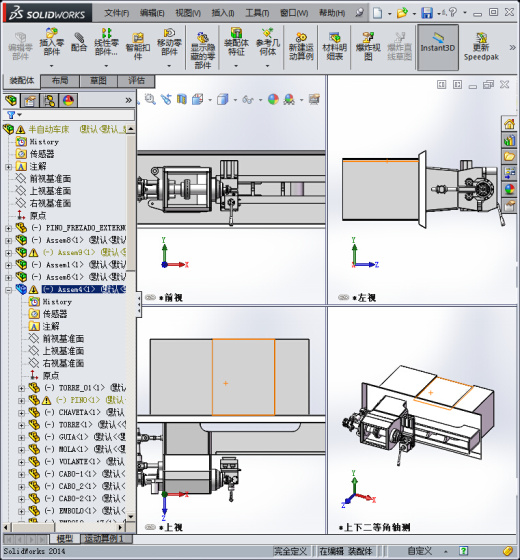Select the Move Component (移动零部件) tool

[169, 42]
